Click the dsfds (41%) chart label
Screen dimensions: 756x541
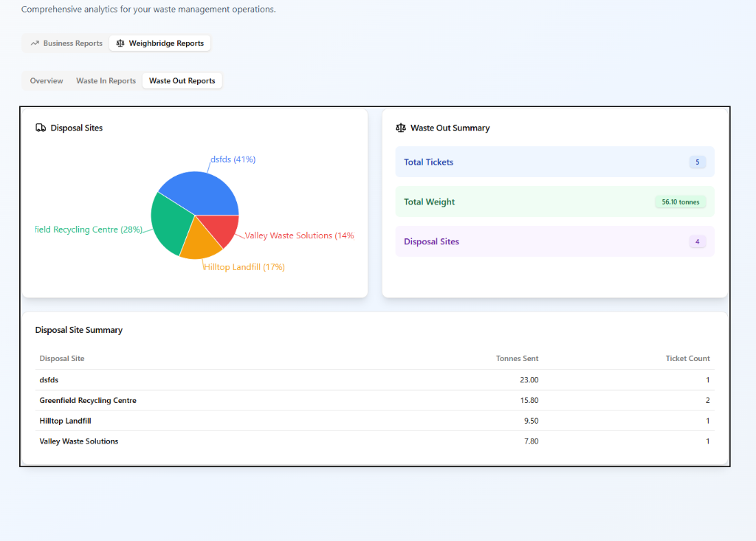233,159
